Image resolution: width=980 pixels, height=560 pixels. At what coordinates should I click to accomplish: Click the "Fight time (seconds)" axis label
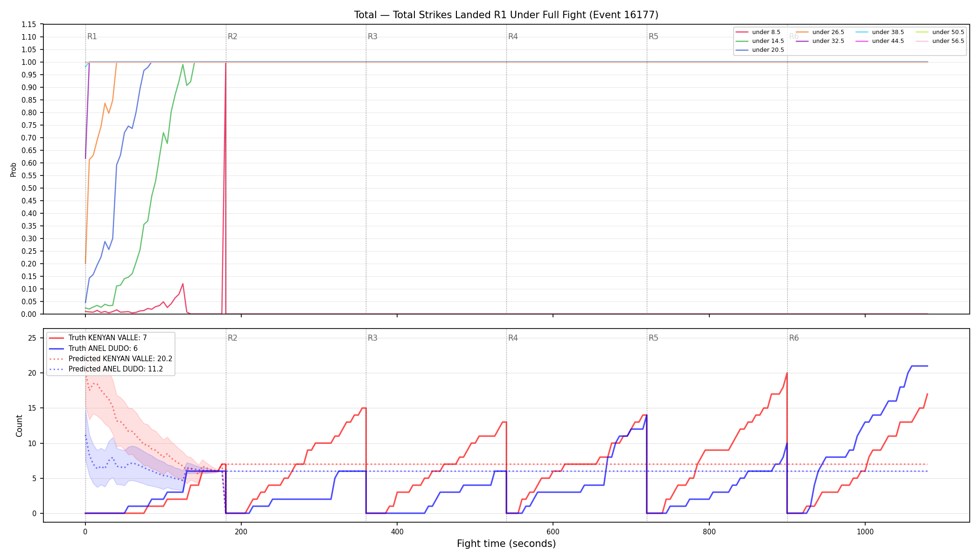[506, 544]
